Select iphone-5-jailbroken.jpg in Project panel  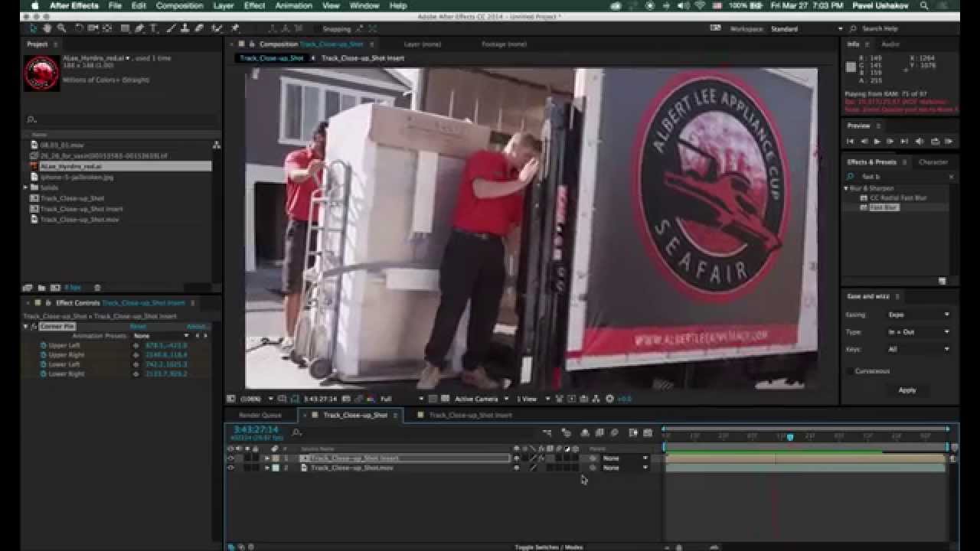(x=77, y=177)
